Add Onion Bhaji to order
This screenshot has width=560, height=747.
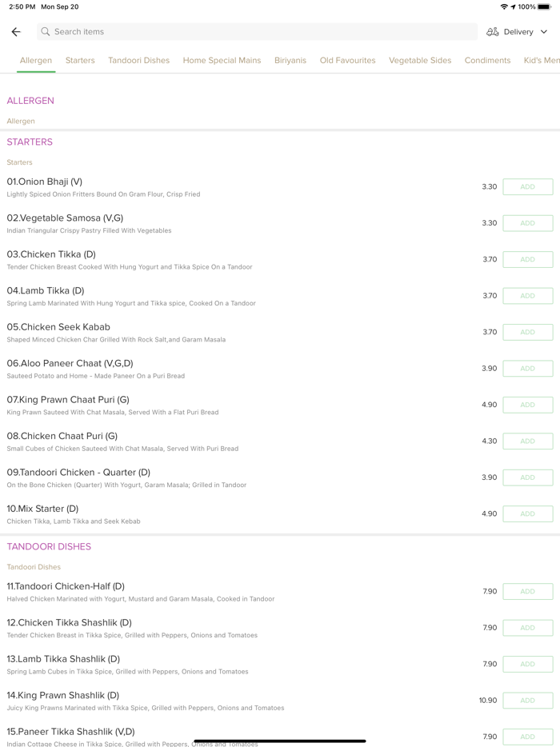click(527, 187)
